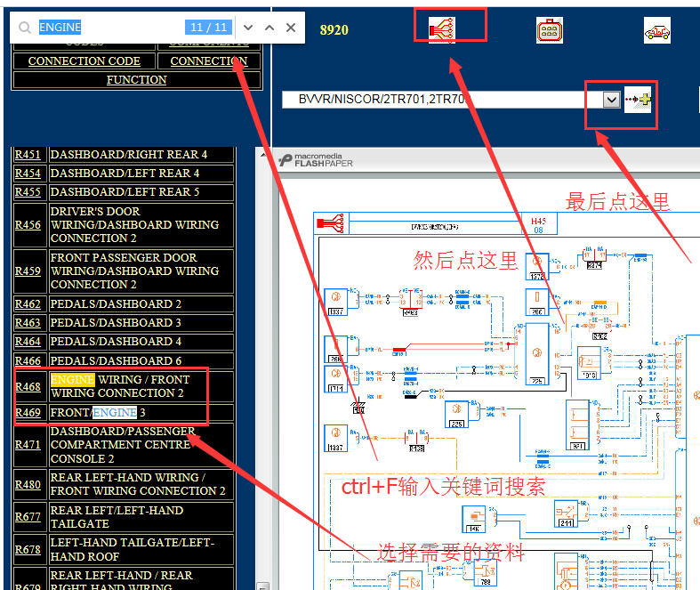This screenshot has width=700, height=590.
Task: Open the connector view icon
Action: coord(549,30)
